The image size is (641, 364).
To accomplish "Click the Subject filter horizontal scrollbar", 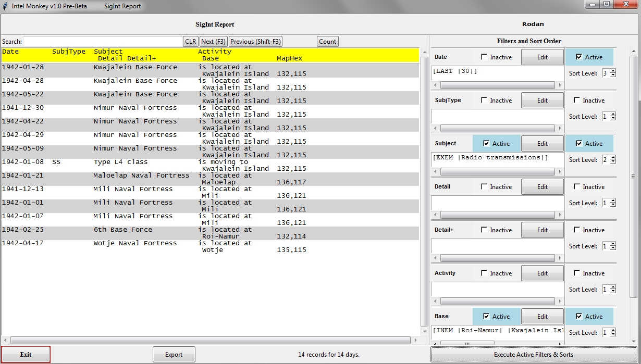I will pyautogui.click(x=498, y=172).
